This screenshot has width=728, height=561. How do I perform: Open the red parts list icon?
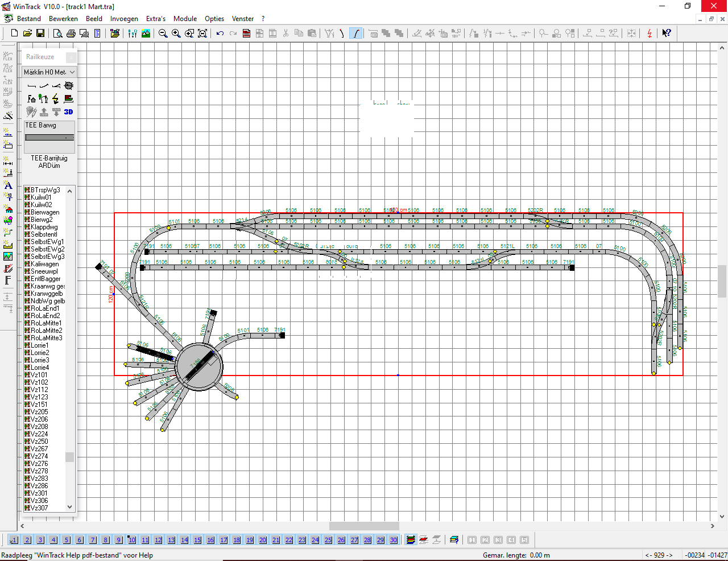click(x=246, y=34)
